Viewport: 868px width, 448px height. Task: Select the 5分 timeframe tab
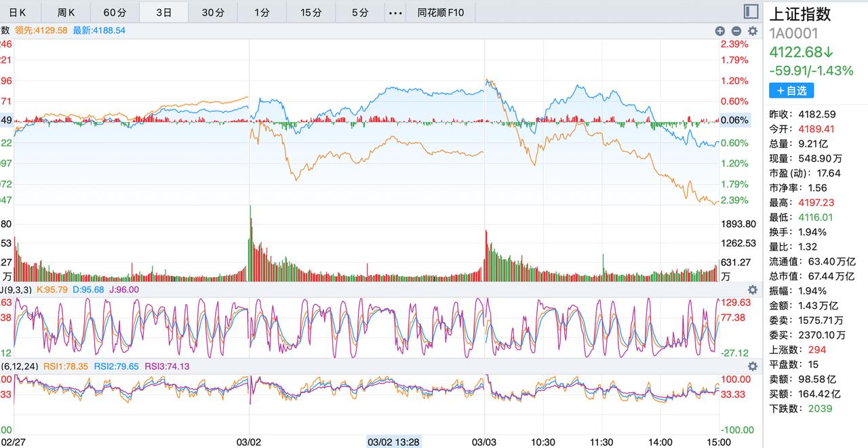pos(360,12)
